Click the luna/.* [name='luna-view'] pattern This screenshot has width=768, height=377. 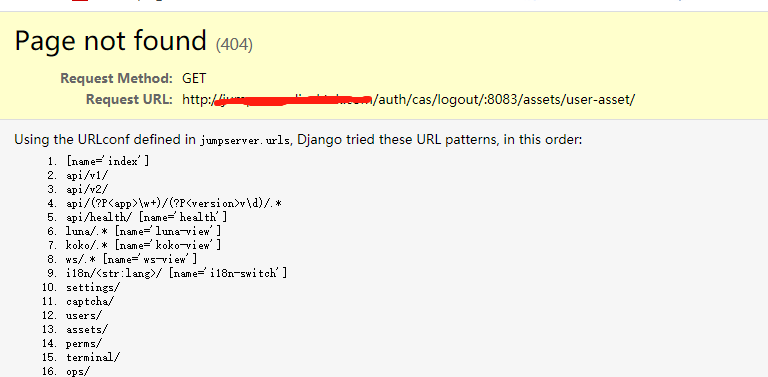coord(144,231)
